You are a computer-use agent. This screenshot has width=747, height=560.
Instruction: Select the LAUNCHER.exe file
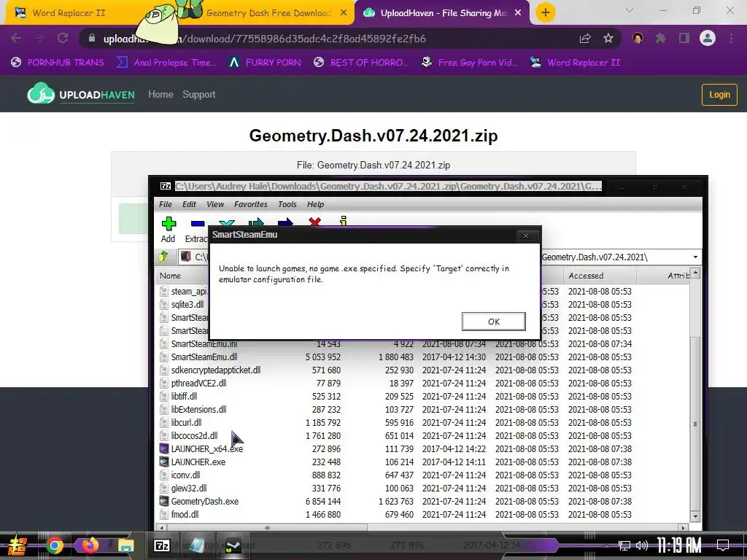[x=198, y=462]
